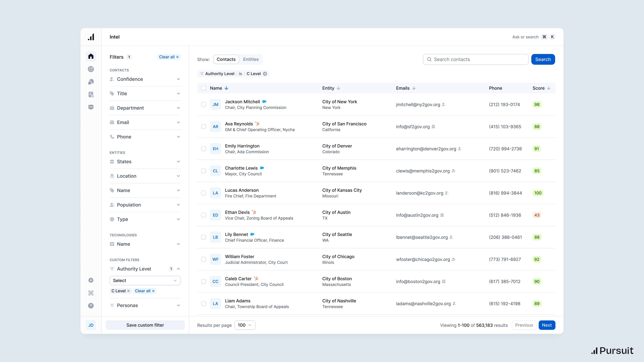Open the target radar icon in sidebar
The image size is (644, 362).
(91, 69)
